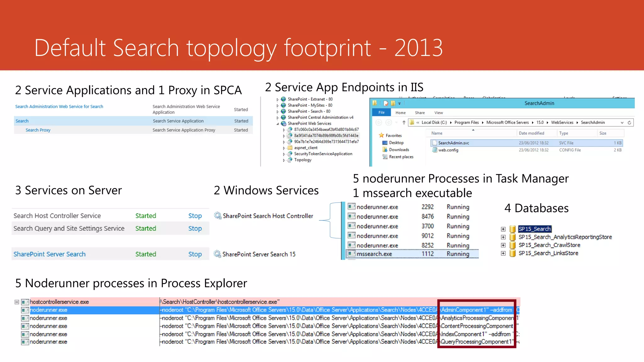Open the File tab in Explorer
The image size is (644, 362).
pyautogui.click(x=381, y=112)
